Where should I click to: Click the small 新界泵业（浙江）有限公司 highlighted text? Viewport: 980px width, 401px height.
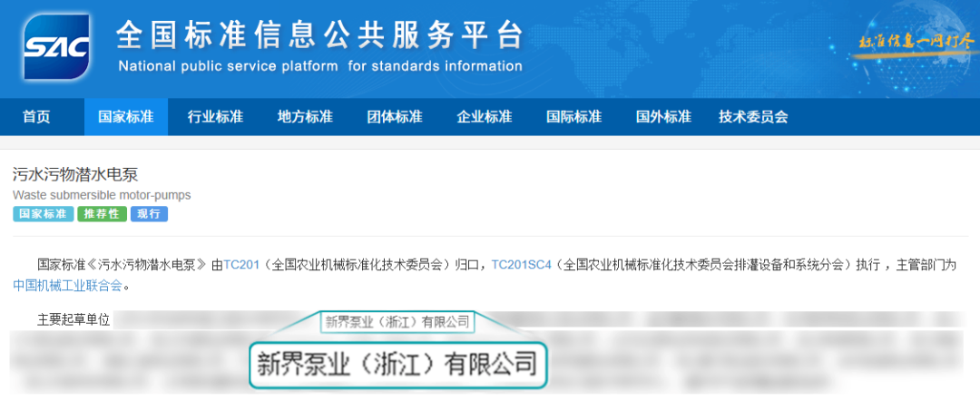(397, 322)
